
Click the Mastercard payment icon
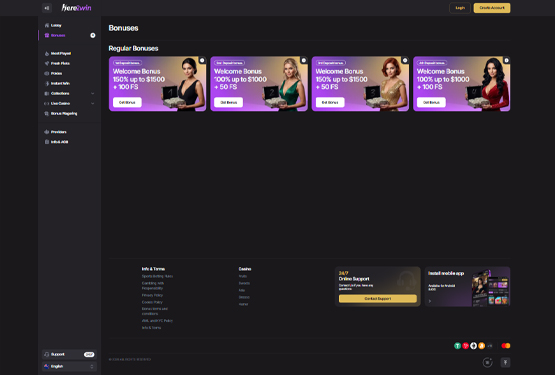pos(506,346)
